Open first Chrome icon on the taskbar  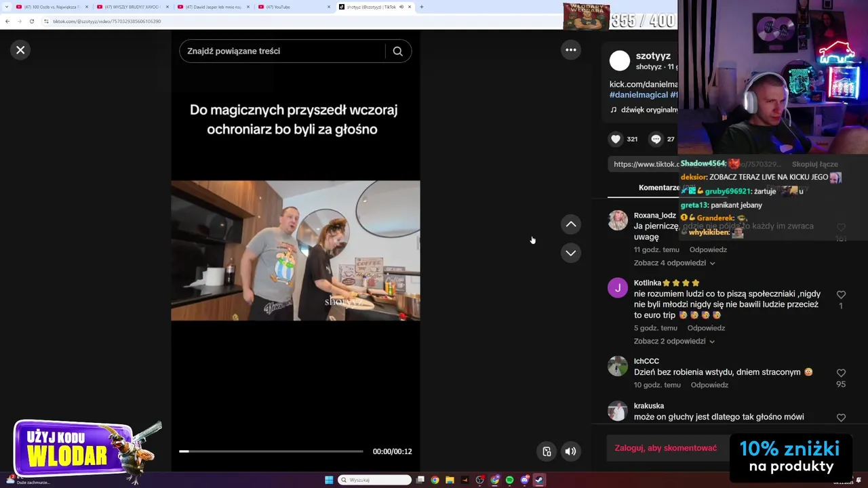pos(435,480)
